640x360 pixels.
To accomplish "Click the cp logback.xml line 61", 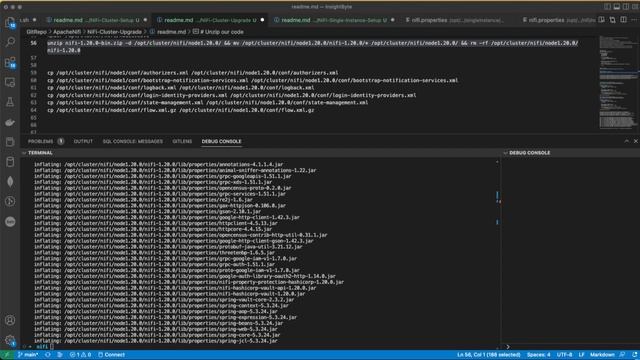I will coord(180,87).
